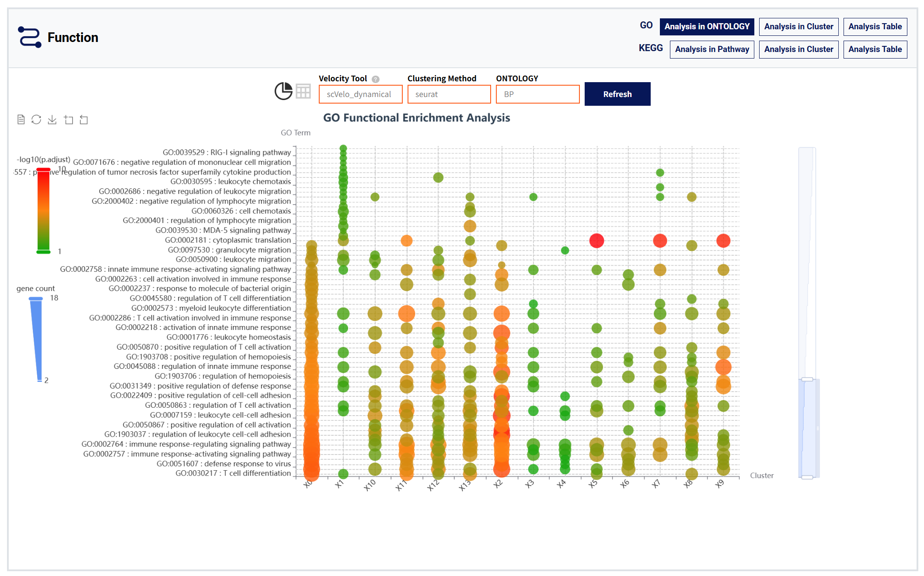The height and width of the screenshot is (576, 924).
Task: Click the red X5 cytoplasmic translation bubble
Action: [x=596, y=241]
